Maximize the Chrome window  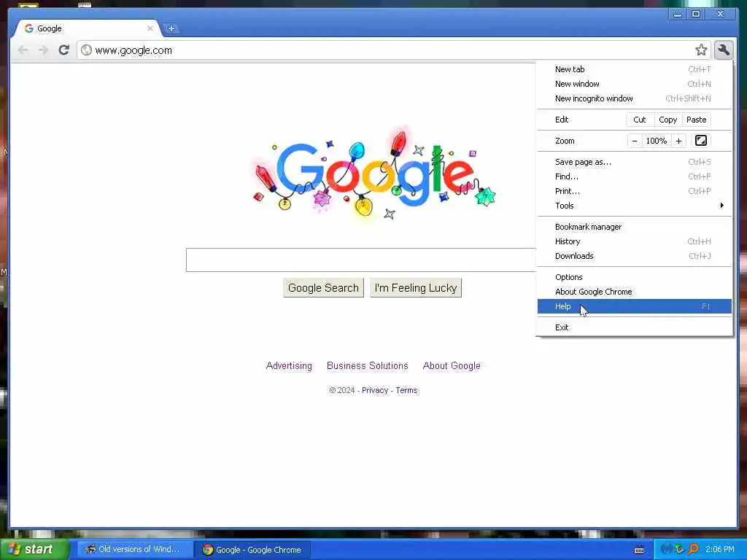(x=695, y=15)
